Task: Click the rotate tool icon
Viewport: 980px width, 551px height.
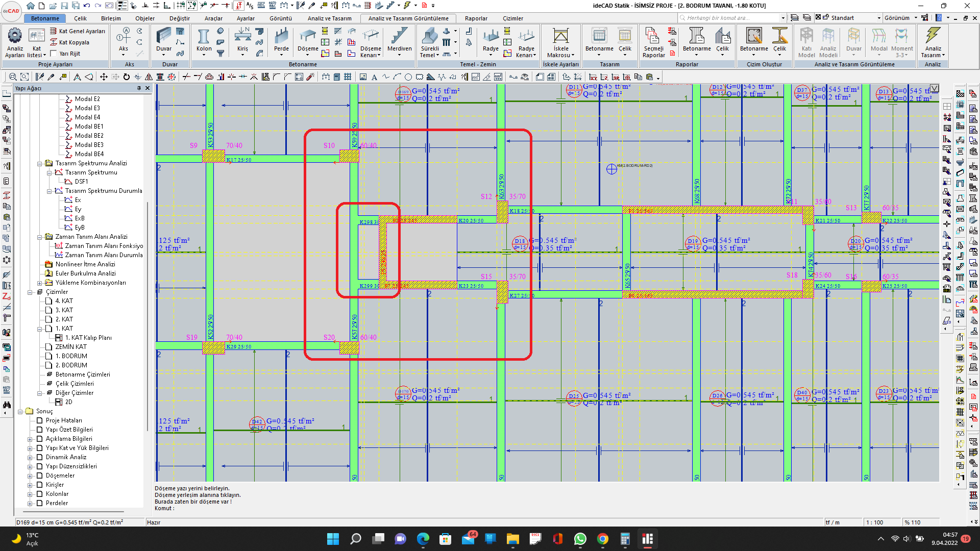Action: (x=126, y=77)
